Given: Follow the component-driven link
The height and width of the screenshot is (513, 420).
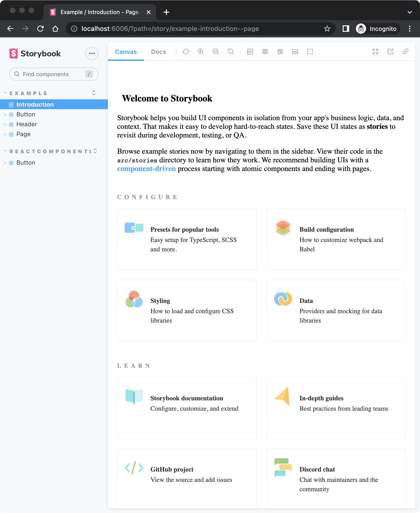Looking at the screenshot, I should tap(146, 168).
